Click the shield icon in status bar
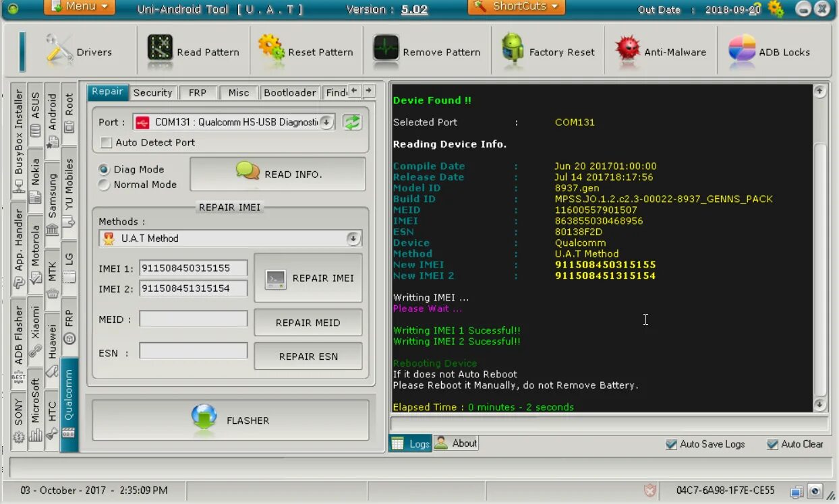Screen dimensions: 839x504 pos(649,490)
